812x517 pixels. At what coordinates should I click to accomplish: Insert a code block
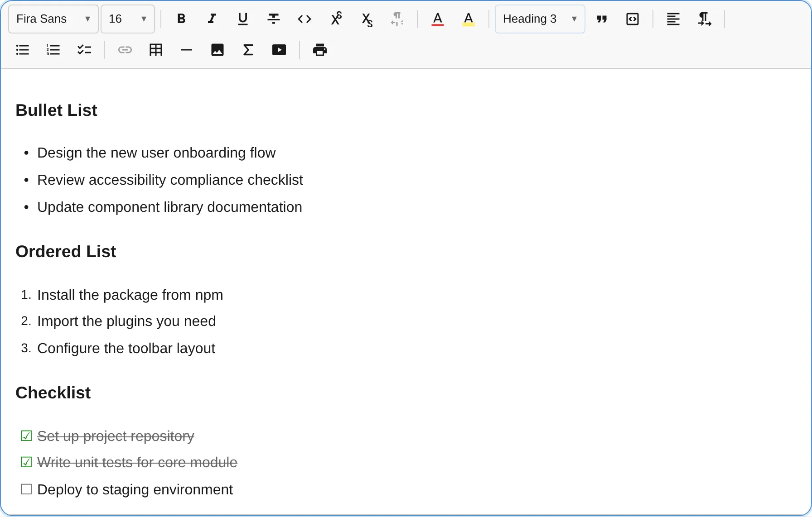tap(633, 19)
